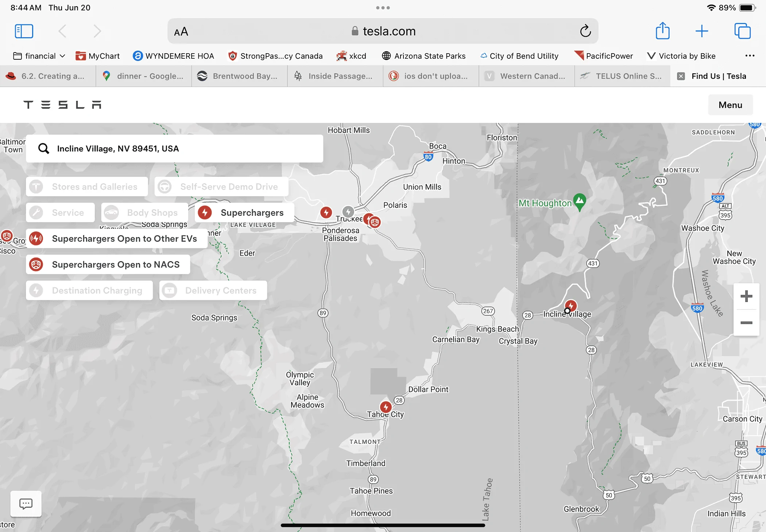
Task: Select the NACS Supercharger pin in Truckee
Action: tap(375, 222)
